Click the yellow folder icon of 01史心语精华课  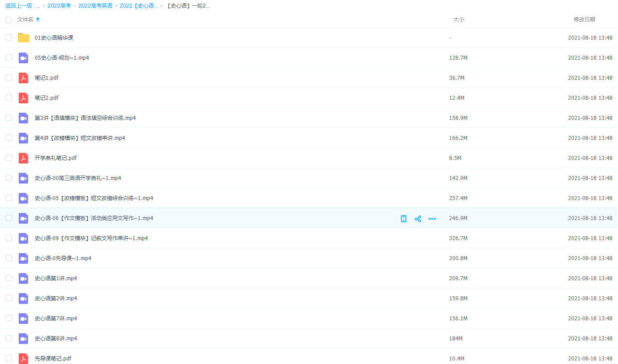point(24,38)
